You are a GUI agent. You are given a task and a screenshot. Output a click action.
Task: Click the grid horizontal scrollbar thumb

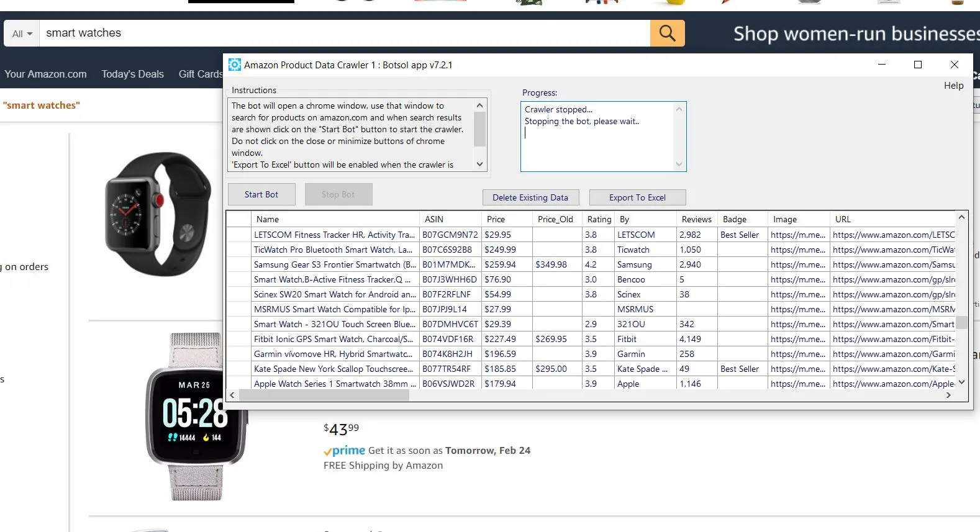[324, 395]
